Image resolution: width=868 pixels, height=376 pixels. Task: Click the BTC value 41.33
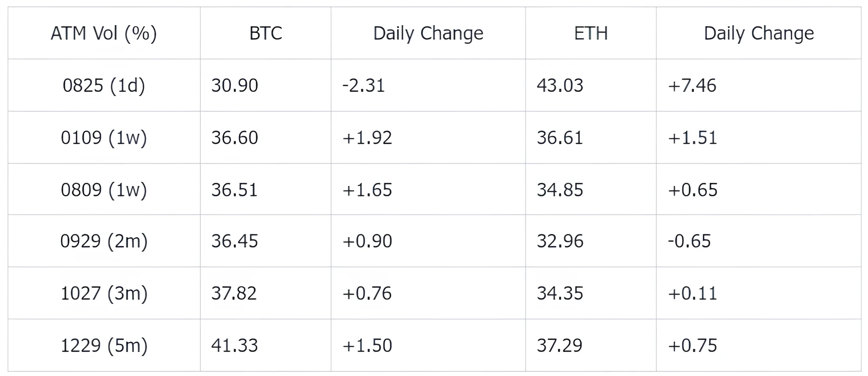pyautogui.click(x=235, y=346)
